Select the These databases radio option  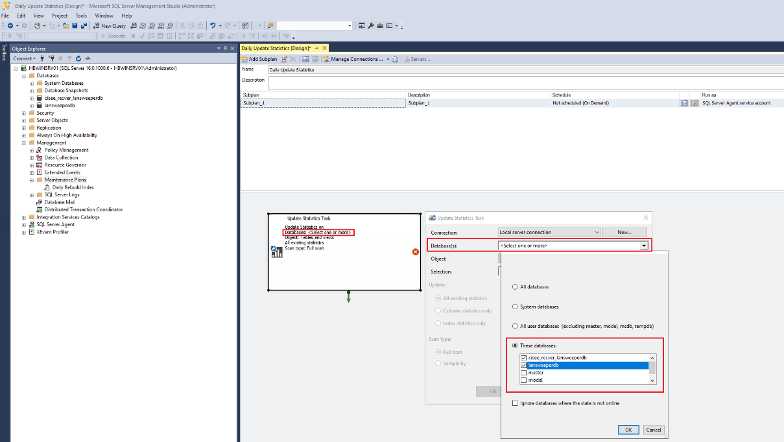pos(514,346)
